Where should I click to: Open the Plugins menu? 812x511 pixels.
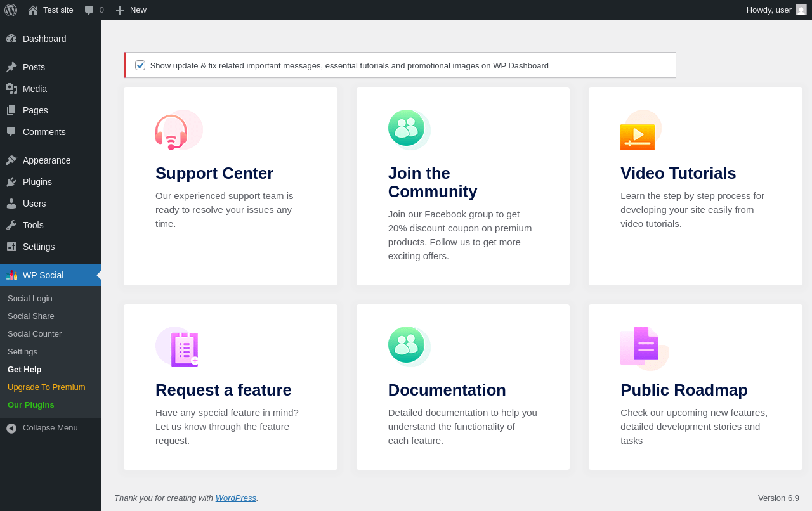point(37,182)
